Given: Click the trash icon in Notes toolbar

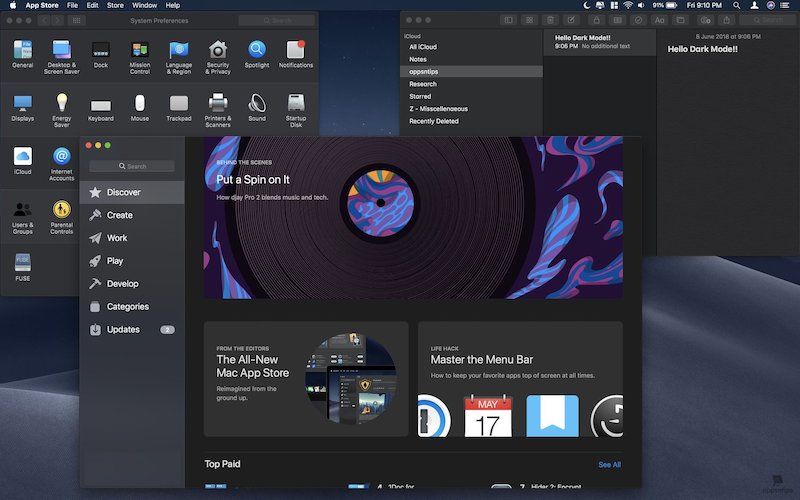Looking at the screenshot, I should pyautogui.click(x=551, y=20).
